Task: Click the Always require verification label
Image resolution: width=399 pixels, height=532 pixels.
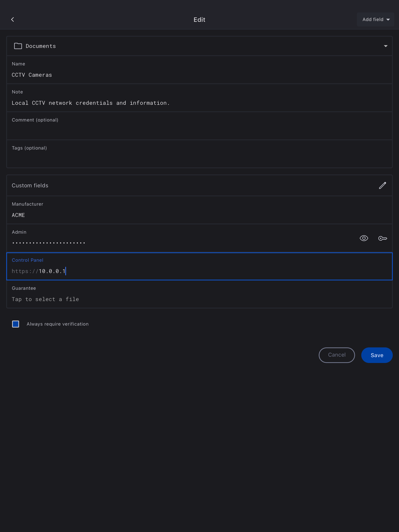Action: (x=58, y=324)
